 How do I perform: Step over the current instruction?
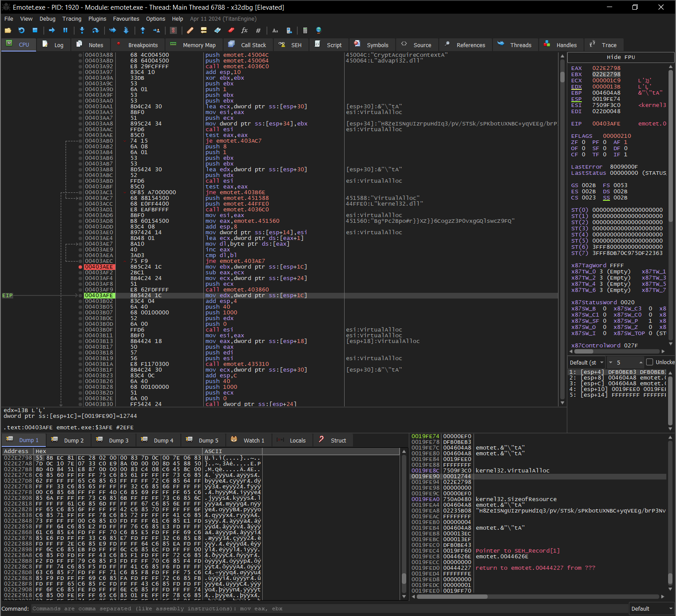tap(95, 30)
